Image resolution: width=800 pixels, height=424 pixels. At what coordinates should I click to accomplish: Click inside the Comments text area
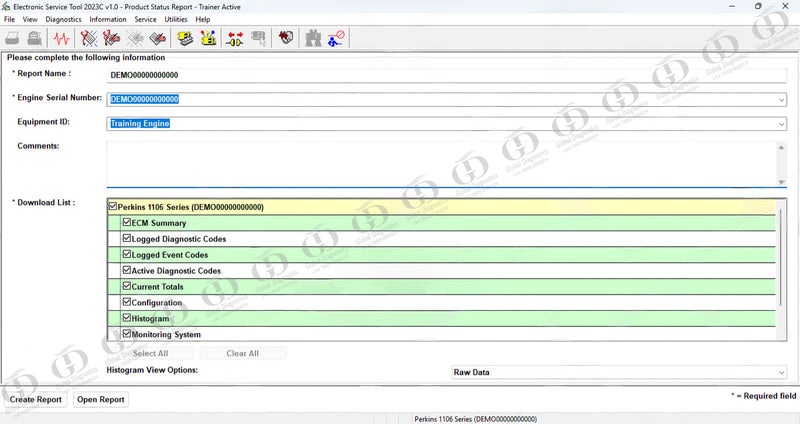(x=440, y=162)
